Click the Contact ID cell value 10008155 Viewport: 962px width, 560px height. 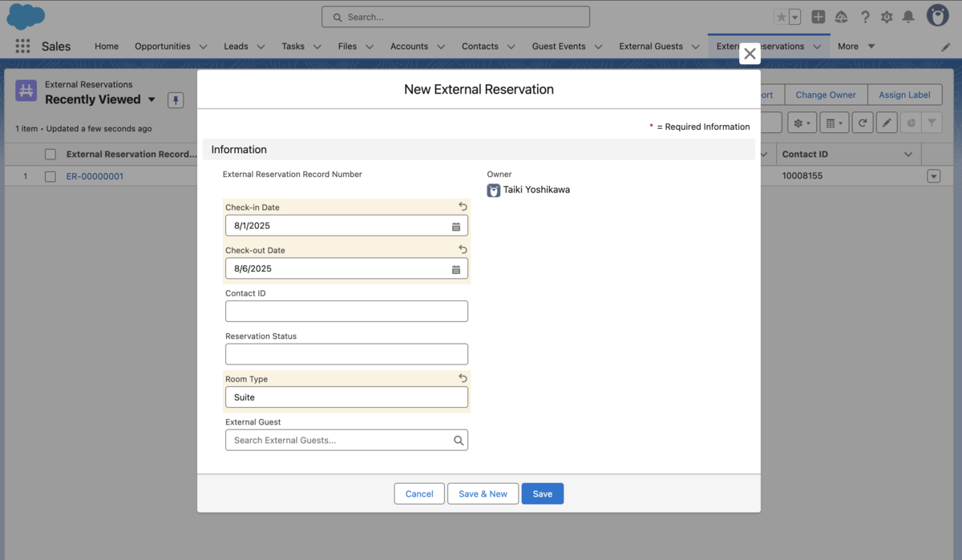[802, 176]
